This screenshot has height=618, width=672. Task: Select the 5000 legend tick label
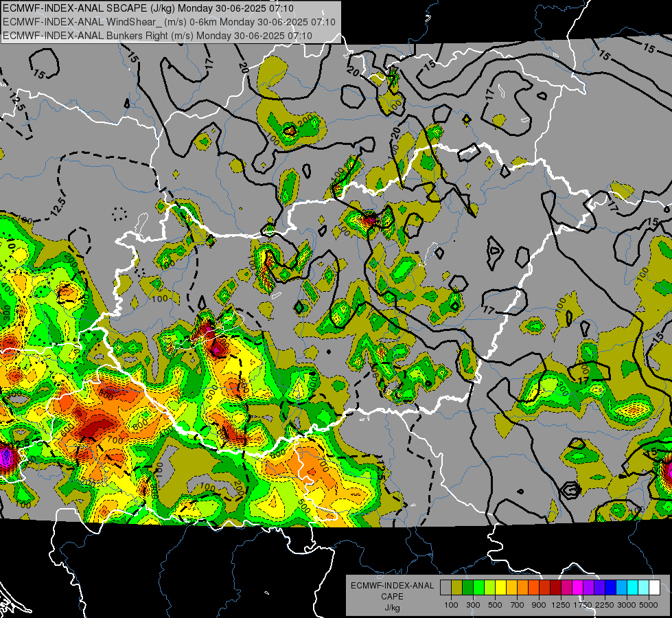tap(649, 605)
